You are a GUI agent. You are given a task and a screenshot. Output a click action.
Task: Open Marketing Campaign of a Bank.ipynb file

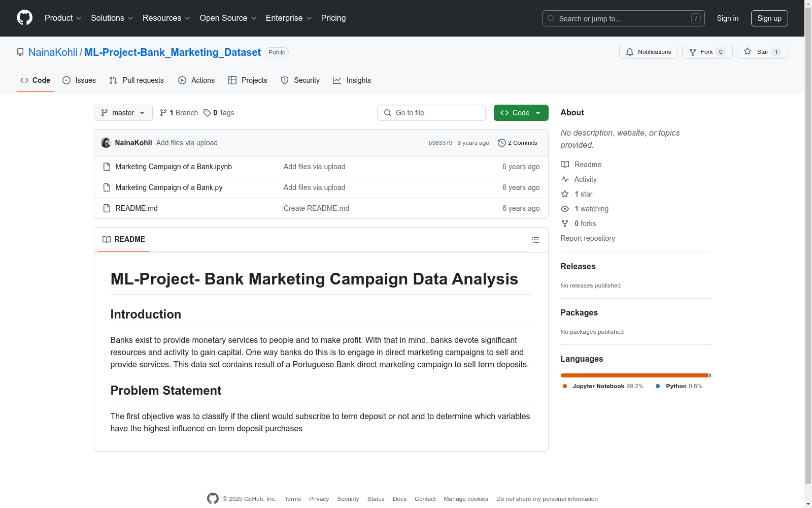coord(174,167)
